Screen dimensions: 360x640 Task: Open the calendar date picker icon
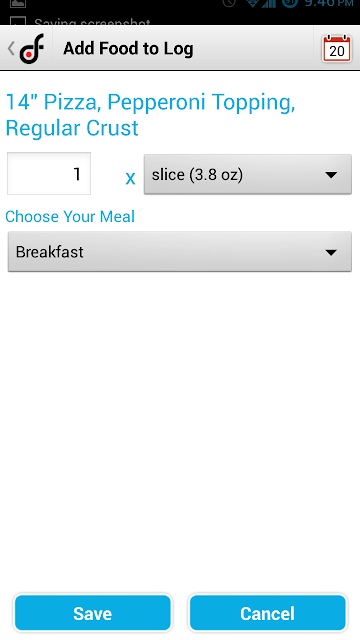pyautogui.click(x=337, y=49)
